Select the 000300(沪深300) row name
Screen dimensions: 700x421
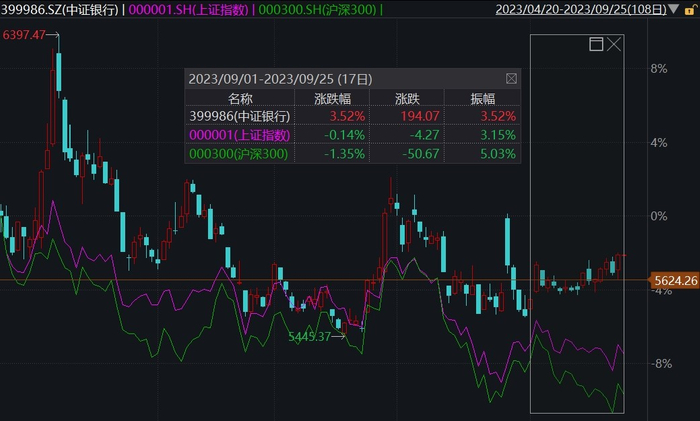tap(238, 154)
